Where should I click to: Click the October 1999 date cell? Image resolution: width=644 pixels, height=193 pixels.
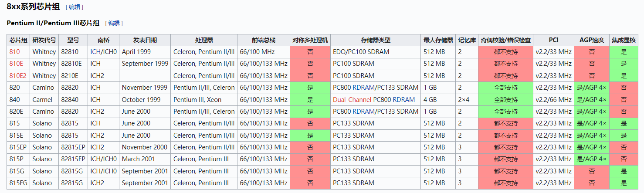pos(145,99)
